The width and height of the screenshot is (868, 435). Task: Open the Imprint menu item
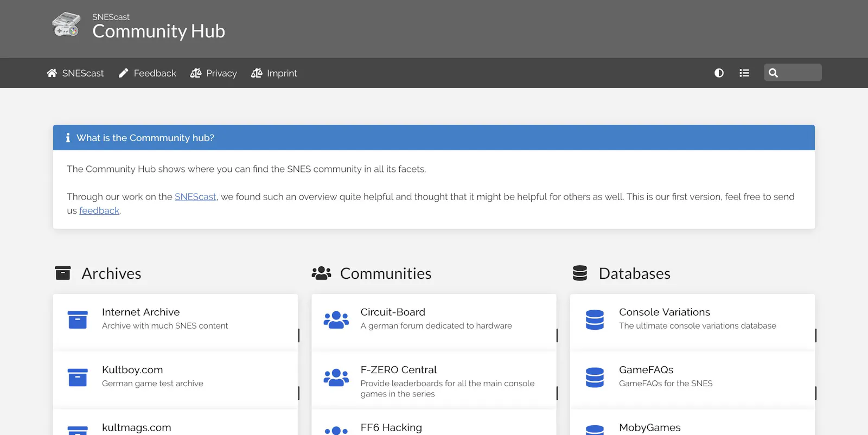274,73
